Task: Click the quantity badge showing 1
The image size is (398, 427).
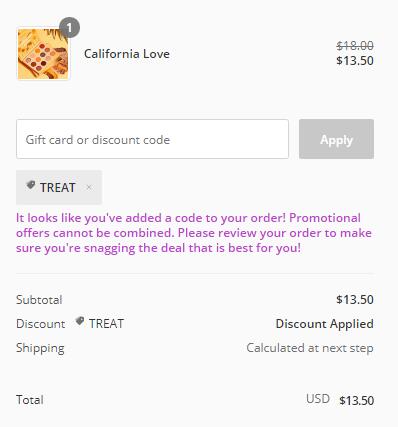Action: [69, 28]
